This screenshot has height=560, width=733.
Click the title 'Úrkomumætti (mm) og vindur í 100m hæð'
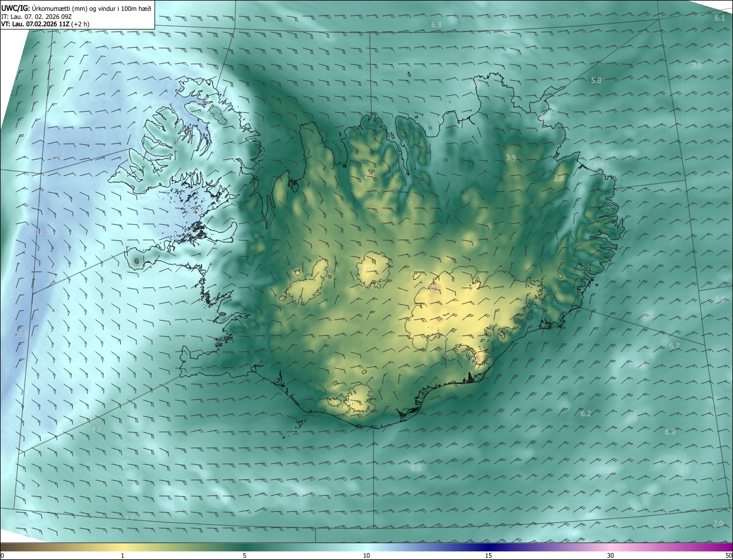(92, 7)
